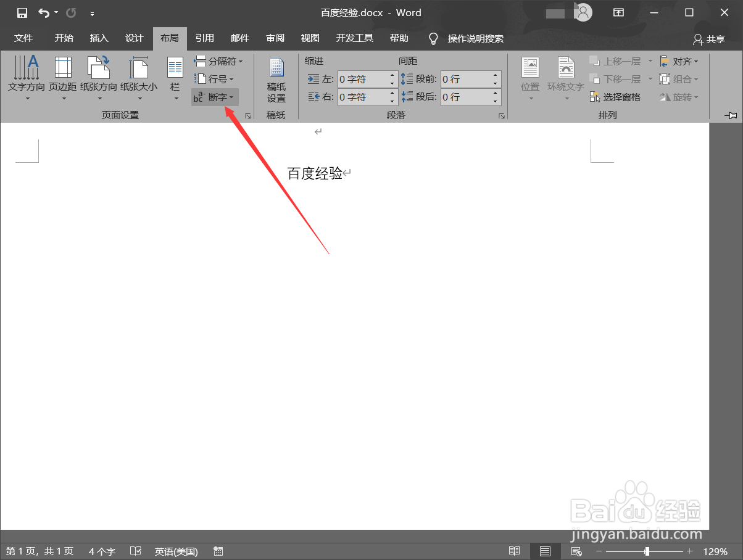The image size is (743, 560).
Task: Click the 百度经验 text in the document
Action: pos(315,174)
